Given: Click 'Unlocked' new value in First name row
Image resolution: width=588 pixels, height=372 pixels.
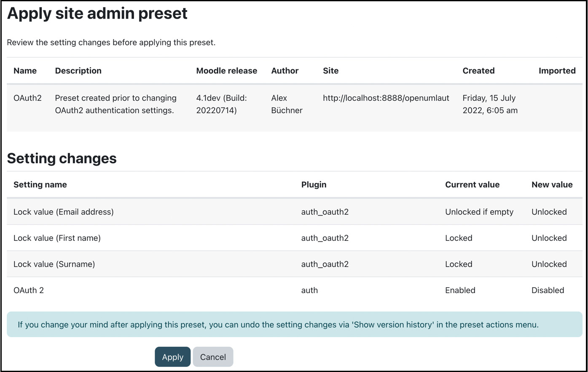Looking at the screenshot, I should point(549,238).
